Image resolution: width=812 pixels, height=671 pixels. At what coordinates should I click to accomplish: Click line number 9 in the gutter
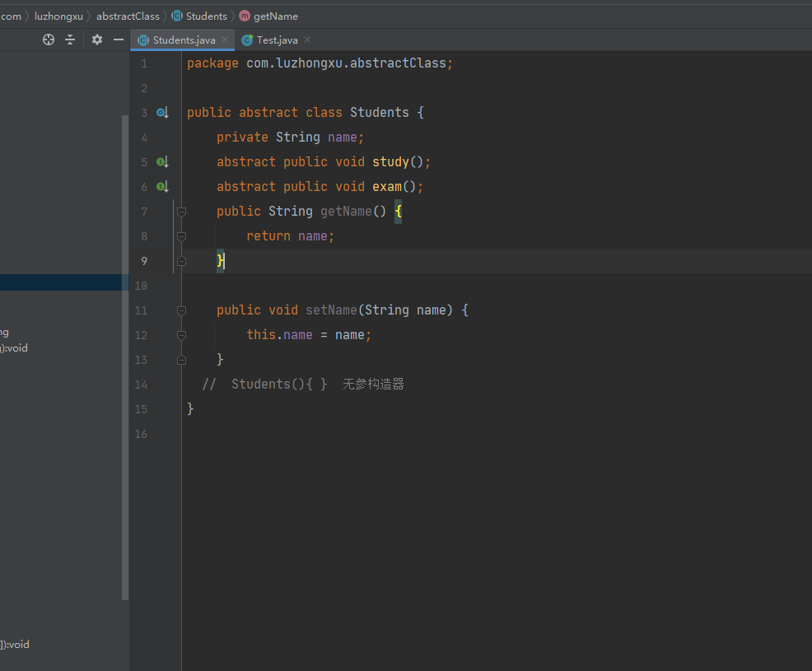click(144, 261)
